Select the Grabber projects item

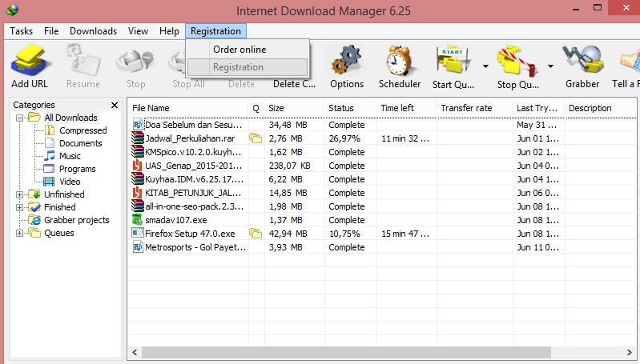tap(77, 220)
